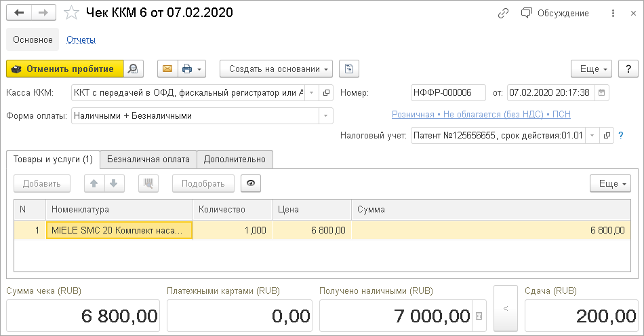Toggle the eye visibility button
Screen dimensions: 644x336
pyautogui.click(x=251, y=183)
